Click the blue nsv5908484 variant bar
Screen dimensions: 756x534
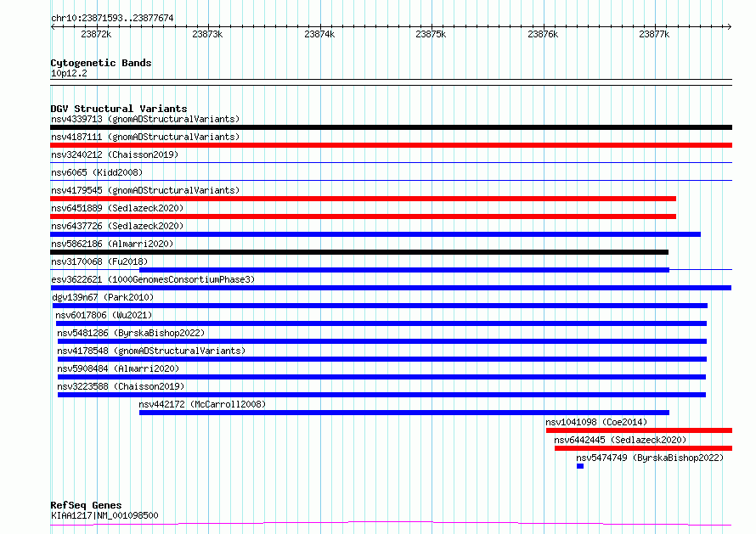382,378
